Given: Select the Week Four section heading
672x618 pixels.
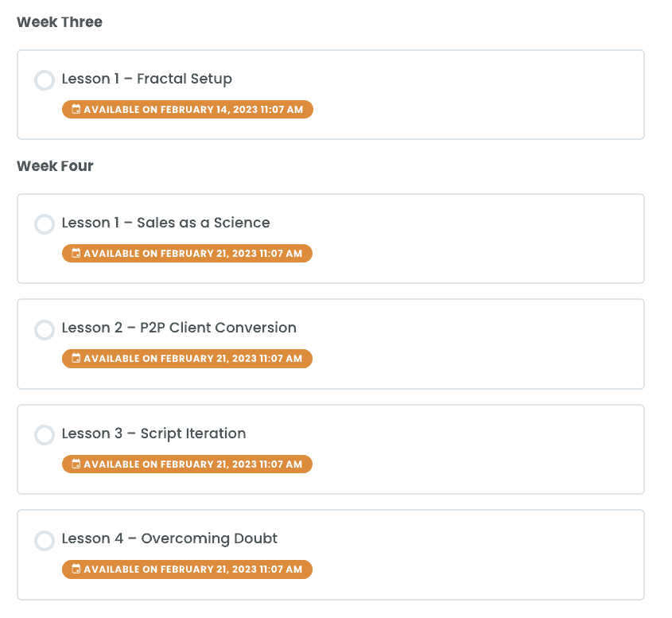Looking at the screenshot, I should pyautogui.click(x=55, y=166).
